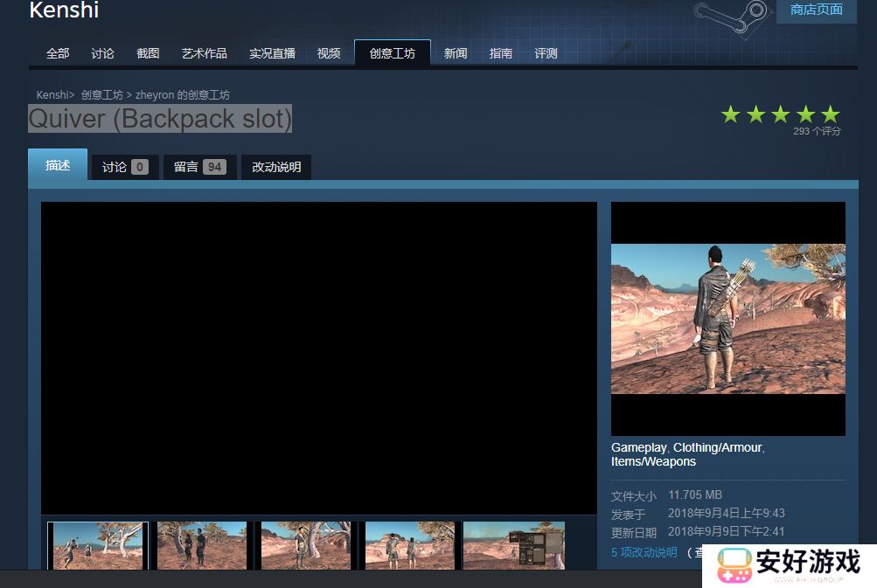Screen dimensions: 877x588
Task: Open the Clothing/Armour tag link
Action: coord(717,446)
